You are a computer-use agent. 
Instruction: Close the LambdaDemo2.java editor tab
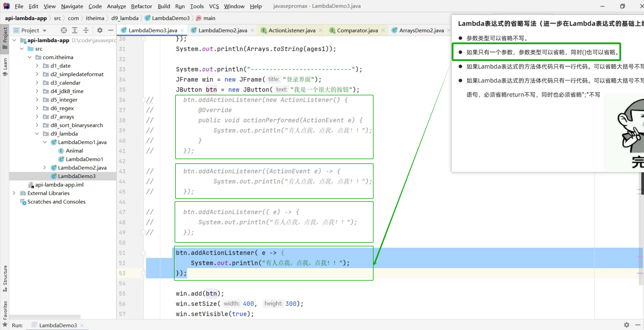(x=252, y=30)
